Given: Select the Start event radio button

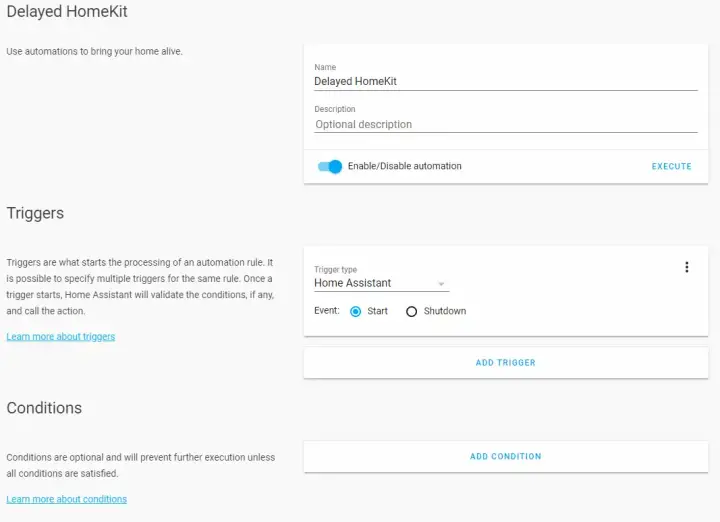Looking at the screenshot, I should 355,312.
